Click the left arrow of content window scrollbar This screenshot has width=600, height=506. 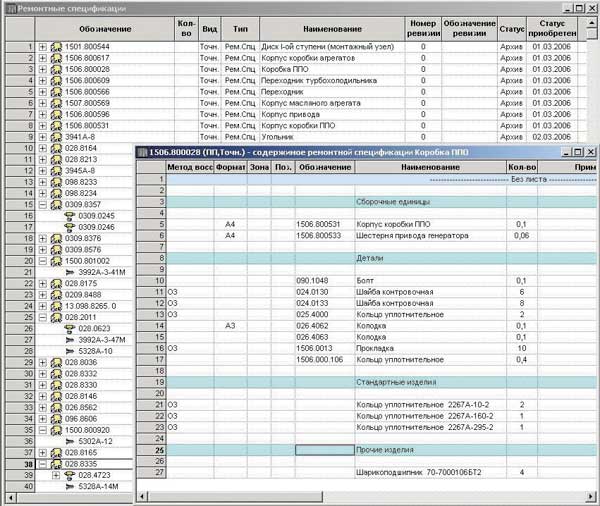tap(142, 497)
